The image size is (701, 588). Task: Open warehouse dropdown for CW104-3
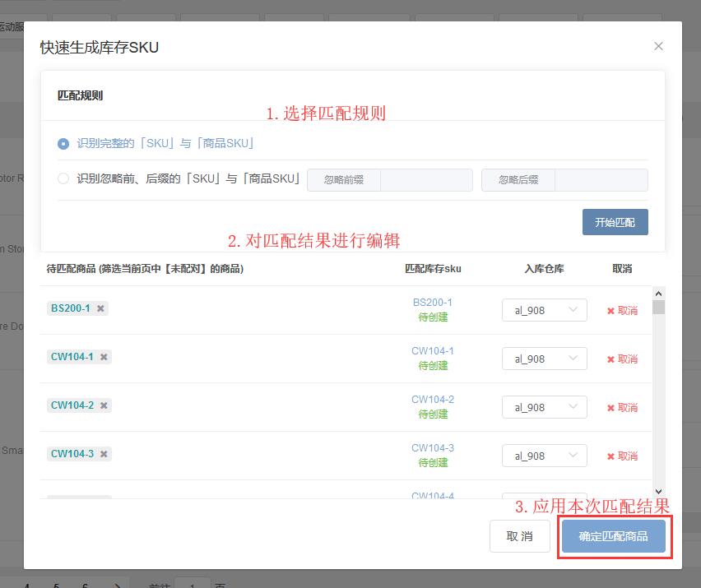[x=544, y=456]
